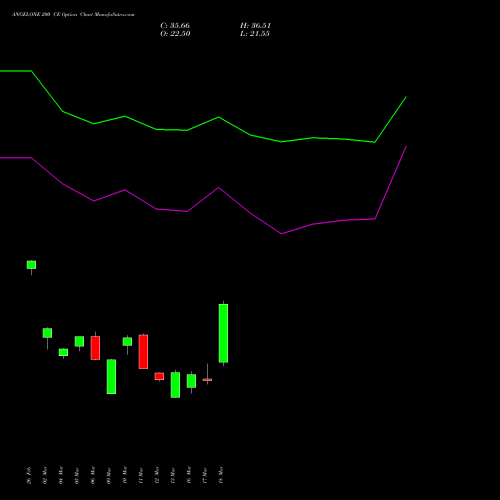Select the 05 Mar date label
Viewport: 500px width, 500px height.
click(x=77, y=475)
